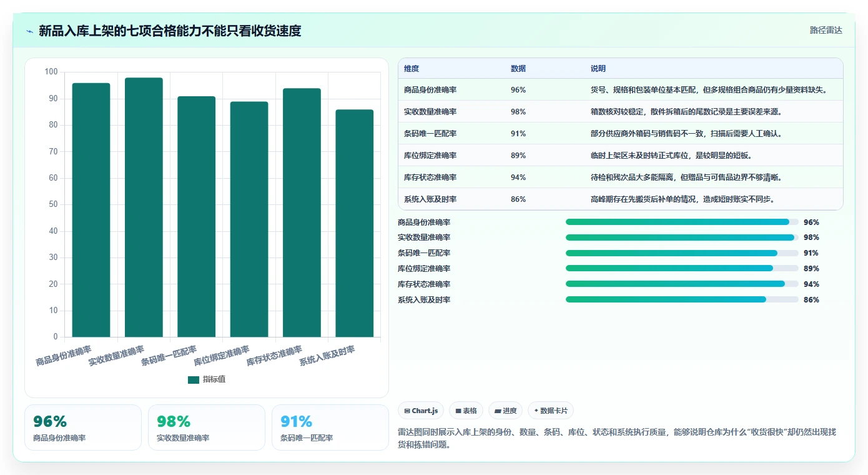Click the 维度 column header
Image resolution: width=868 pixels, height=475 pixels.
[412, 68]
